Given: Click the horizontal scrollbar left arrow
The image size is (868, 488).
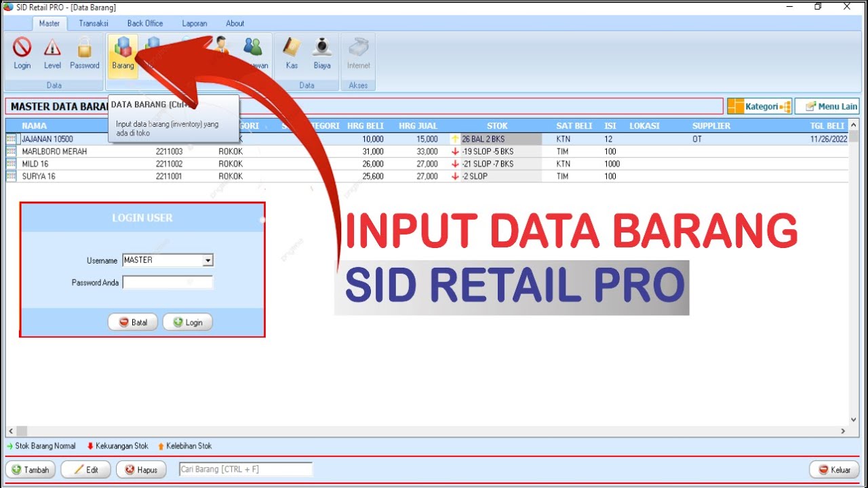Looking at the screenshot, I should click(11, 431).
